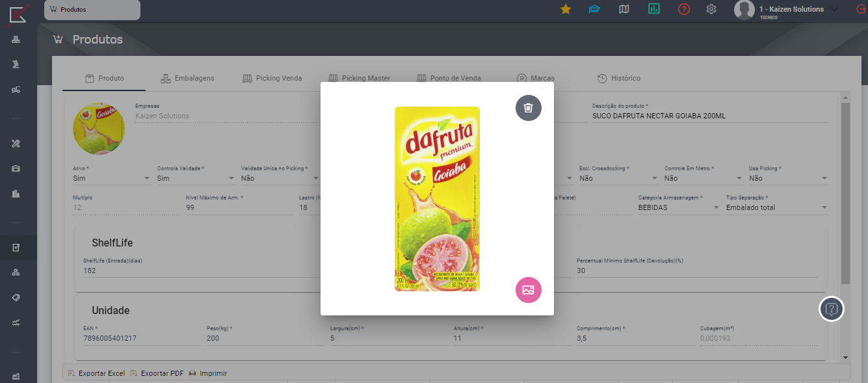Switch to the Picking Venda tab

tap(272, 78)
